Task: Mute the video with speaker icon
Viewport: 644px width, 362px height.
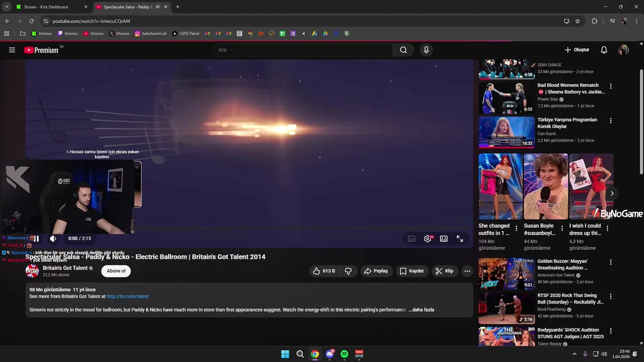Action: click(x=53, y=238)
